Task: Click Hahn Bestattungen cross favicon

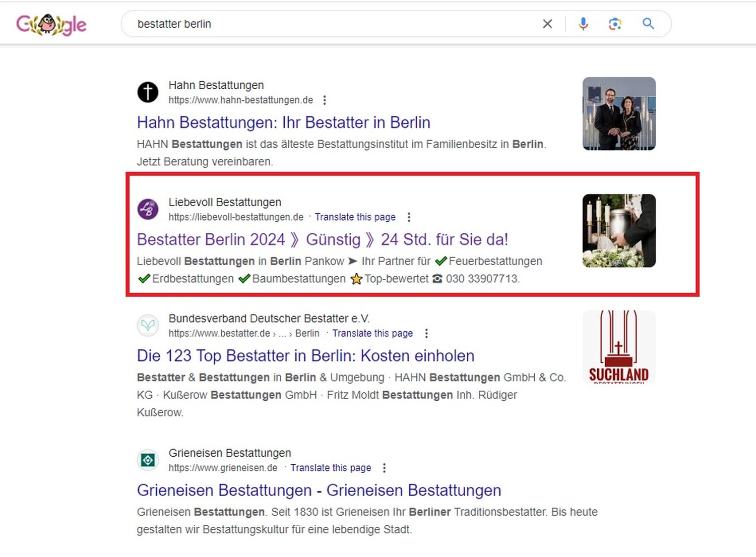Action: (148, 92)
